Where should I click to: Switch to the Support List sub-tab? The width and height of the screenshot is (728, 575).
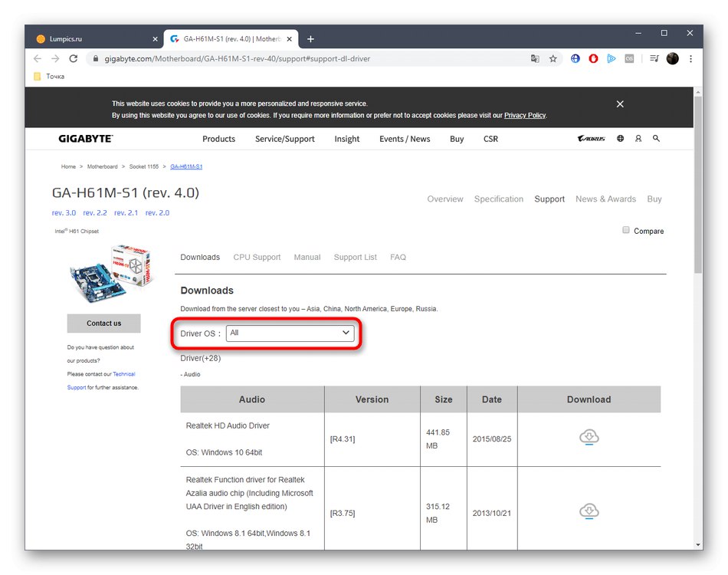pos(355,257)
